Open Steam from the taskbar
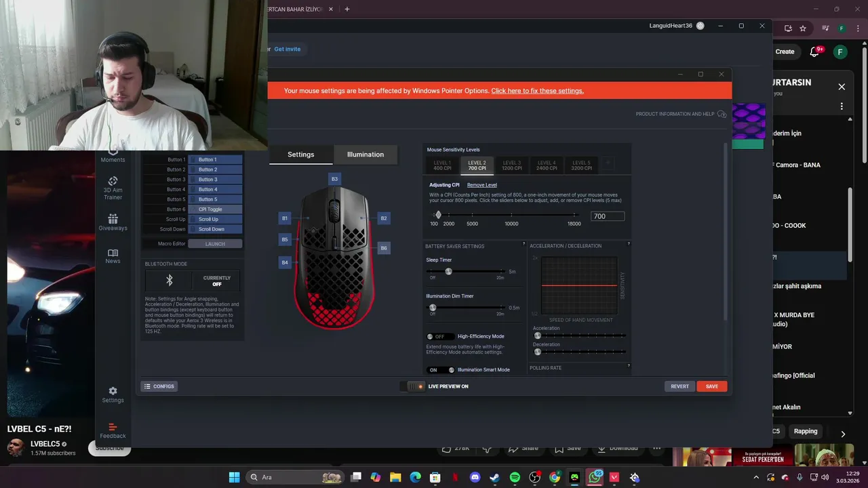The image size is (868, 488). tap(494, 477)
